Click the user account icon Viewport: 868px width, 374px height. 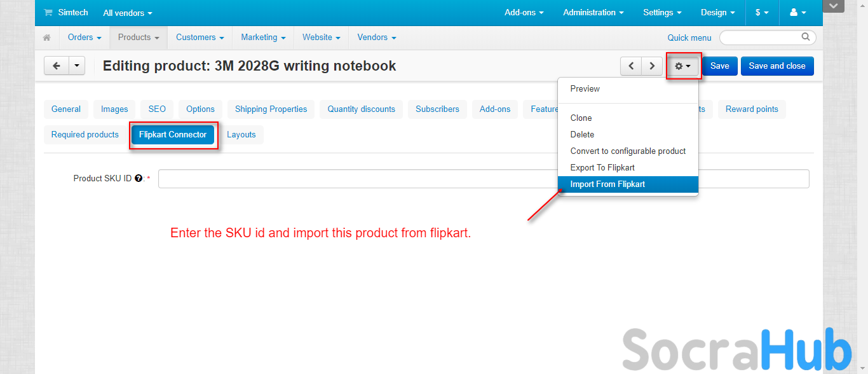click(797, 13)
